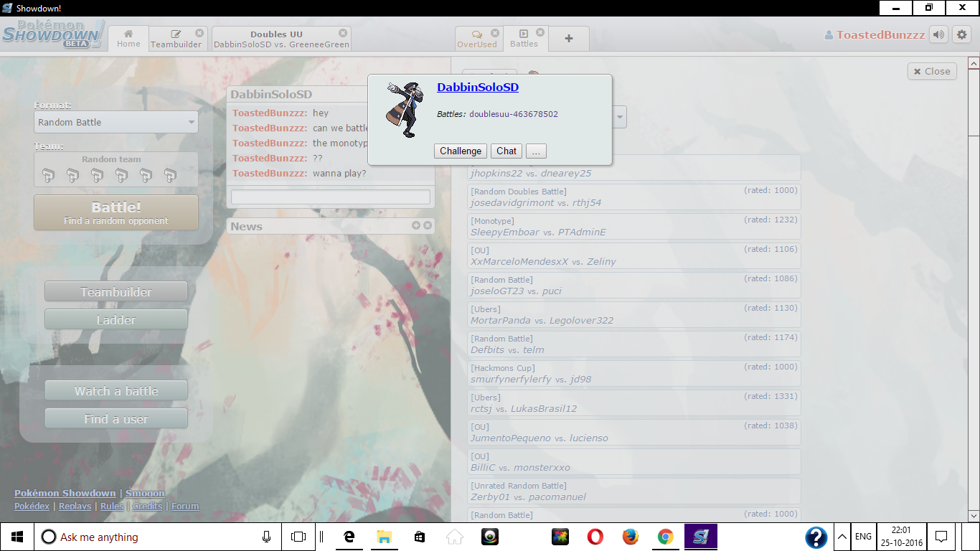Open the Rules link
The height and width of the screenshot is (551, 980).
click(x=112, y=506)
